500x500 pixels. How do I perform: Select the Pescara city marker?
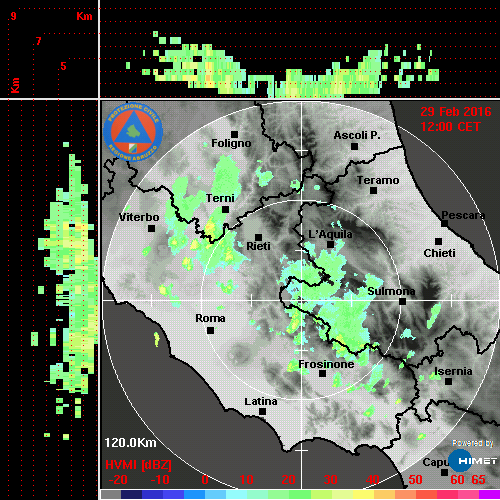click(x=444, y=223)
